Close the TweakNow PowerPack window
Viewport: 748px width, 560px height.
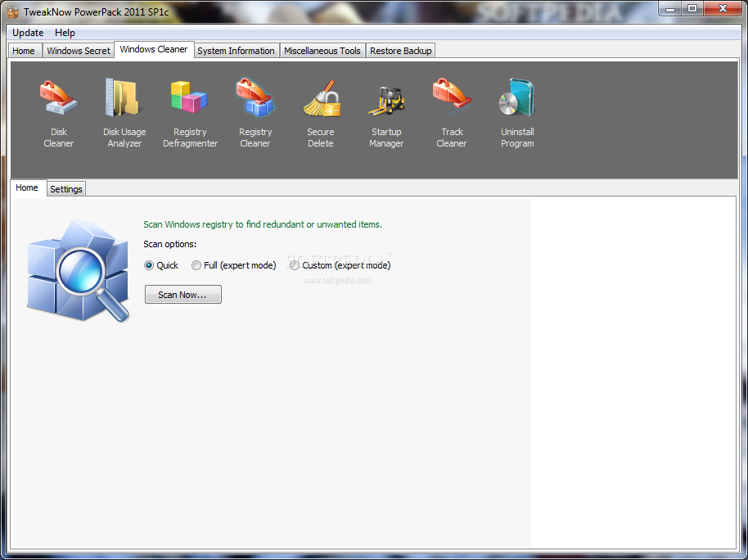723,8
